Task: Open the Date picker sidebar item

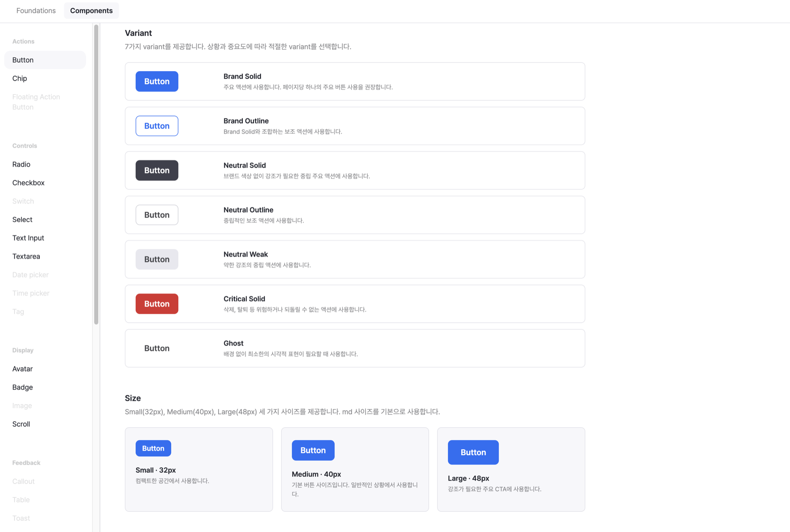Action: (x=45, y=275)
